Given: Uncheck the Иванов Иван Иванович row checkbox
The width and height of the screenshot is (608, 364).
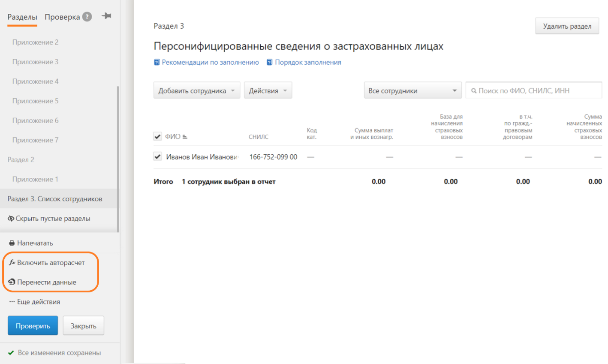Looking at the screenshot, I should click(157, 157).
